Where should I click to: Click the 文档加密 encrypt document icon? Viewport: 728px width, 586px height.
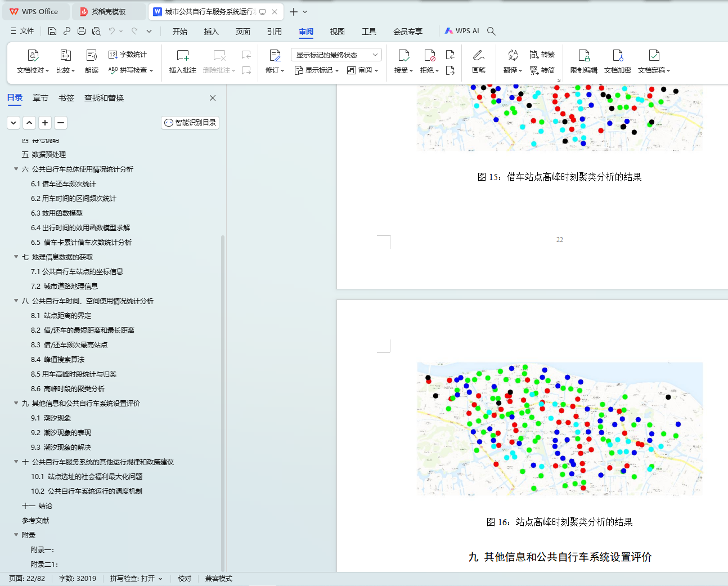pyautogui.click(x=618, y=55)
